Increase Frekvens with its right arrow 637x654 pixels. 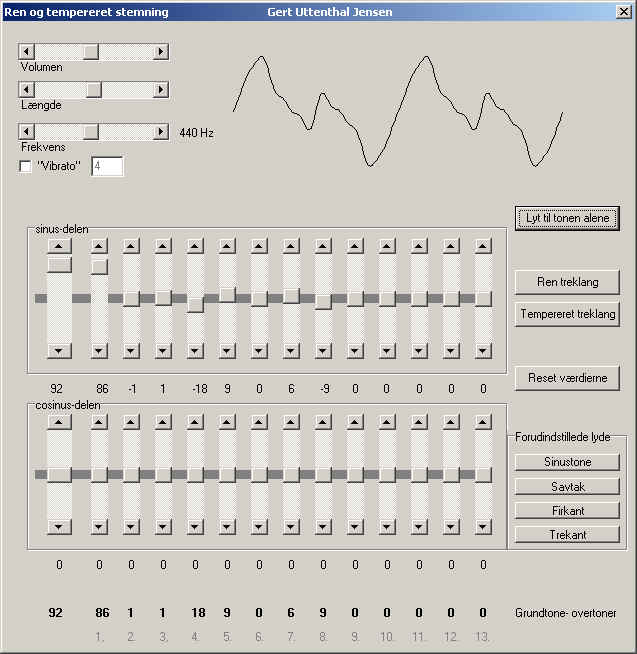click(161, 131)
